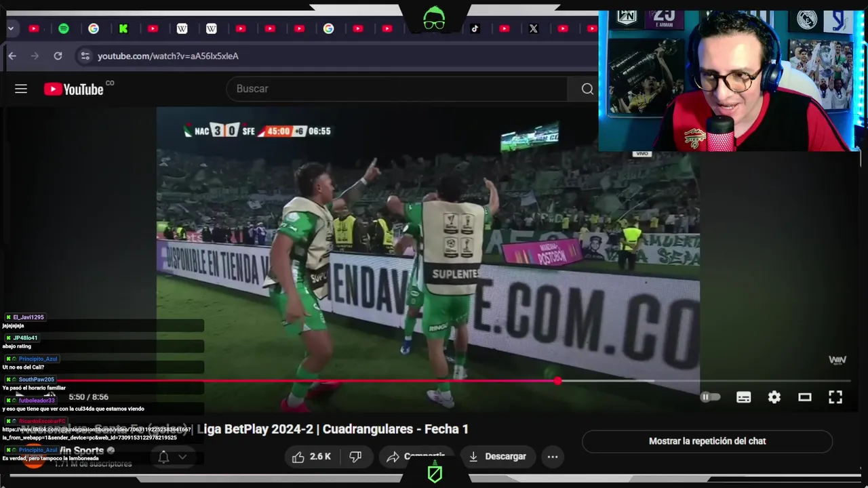Open the player settings gear
This screenshot has height=488, width=868.
pos(774,397)
